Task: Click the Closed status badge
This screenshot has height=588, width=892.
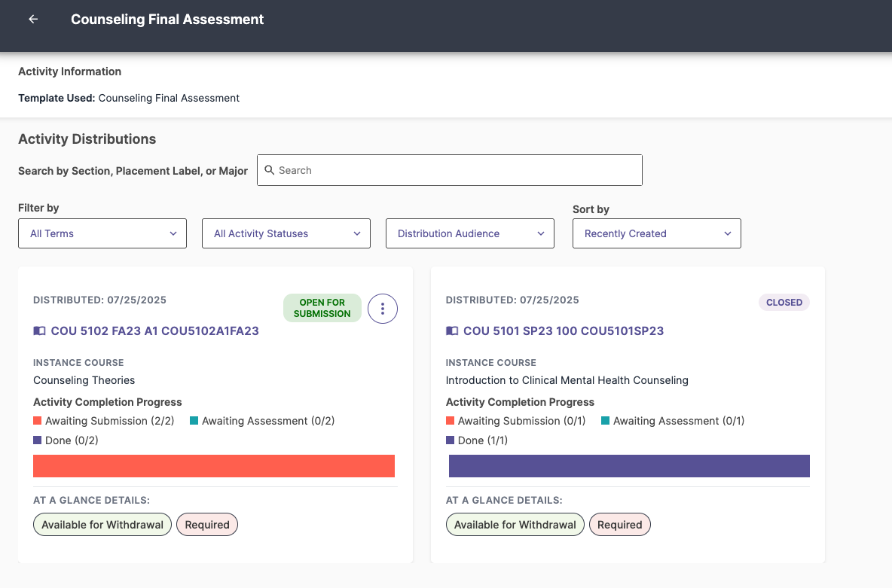Action: [784, 303]
